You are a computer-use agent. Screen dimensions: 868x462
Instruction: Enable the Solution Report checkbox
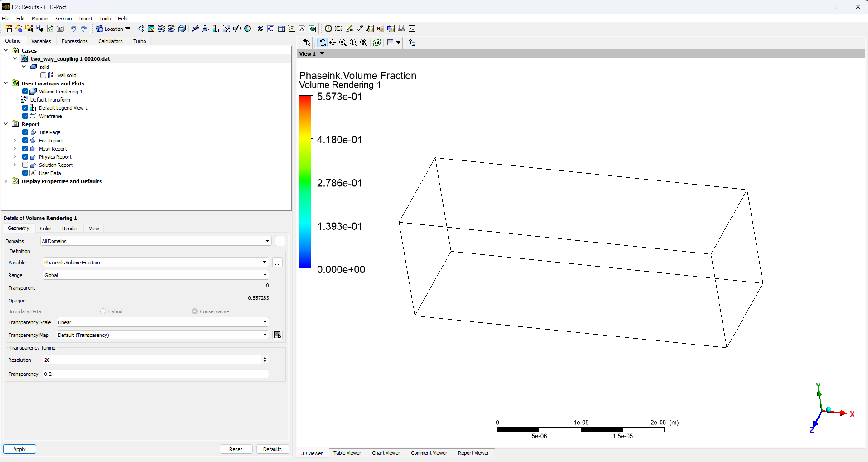[x=25, y=165]
